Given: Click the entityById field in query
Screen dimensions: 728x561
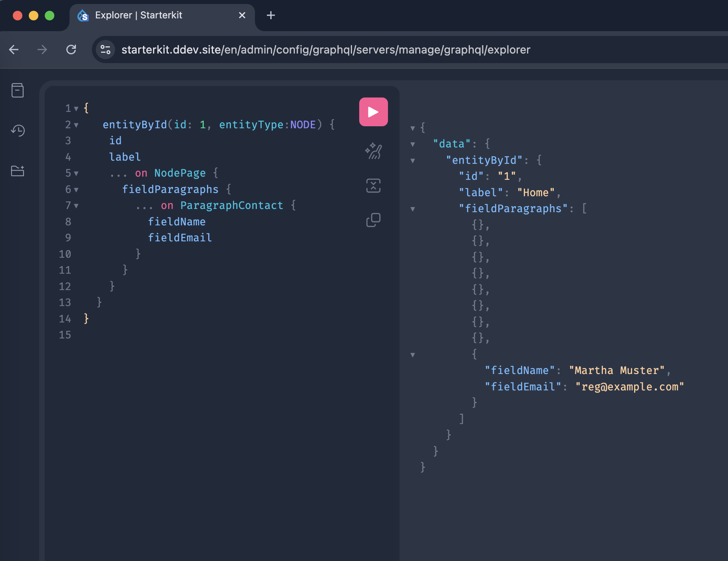Looking at the screenshot, I should point(135,125).
